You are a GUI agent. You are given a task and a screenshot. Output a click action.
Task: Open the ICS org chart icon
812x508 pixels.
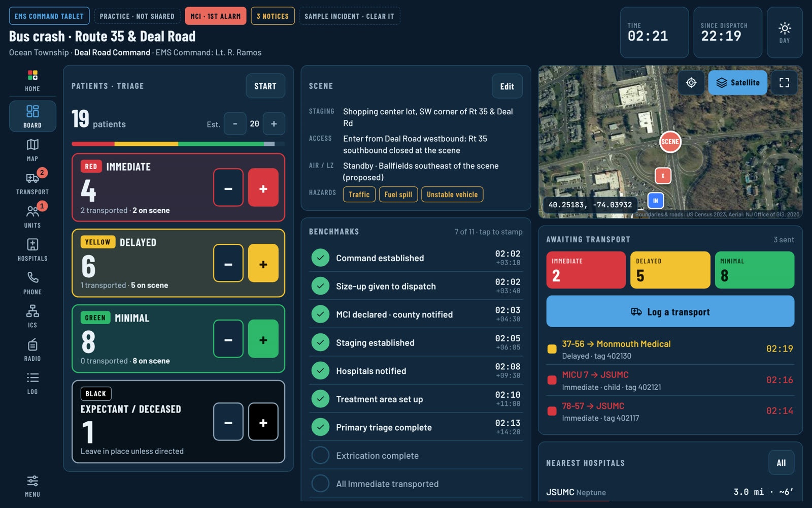coord(32,316)
